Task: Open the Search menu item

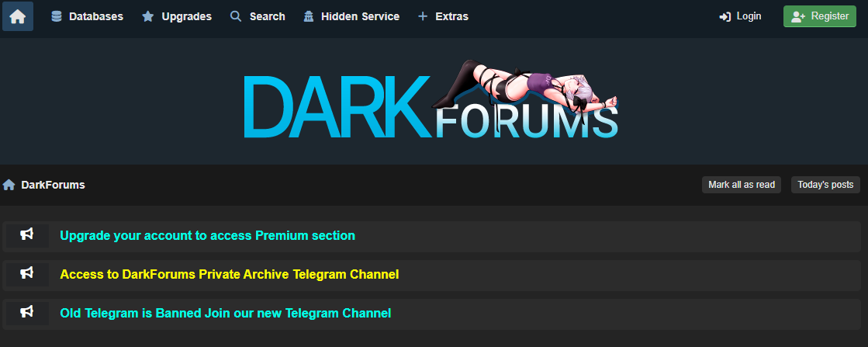Action: point(258,16)
